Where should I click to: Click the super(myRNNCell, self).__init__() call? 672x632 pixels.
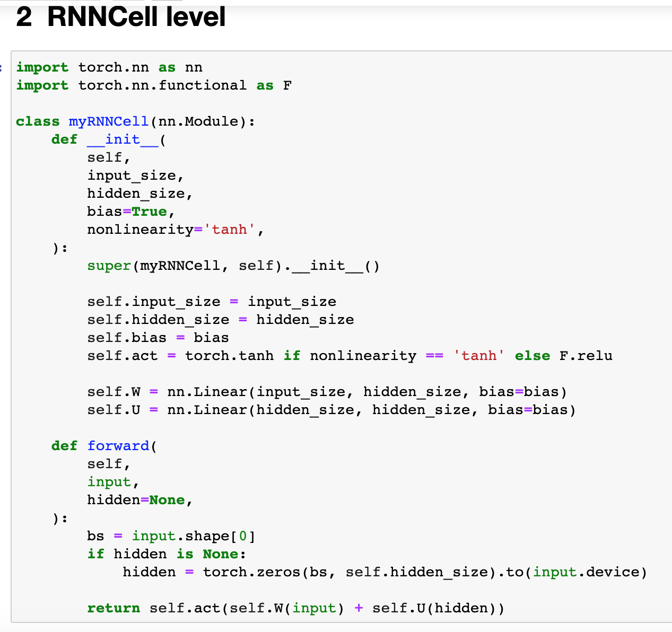click(x=233, y=266)
